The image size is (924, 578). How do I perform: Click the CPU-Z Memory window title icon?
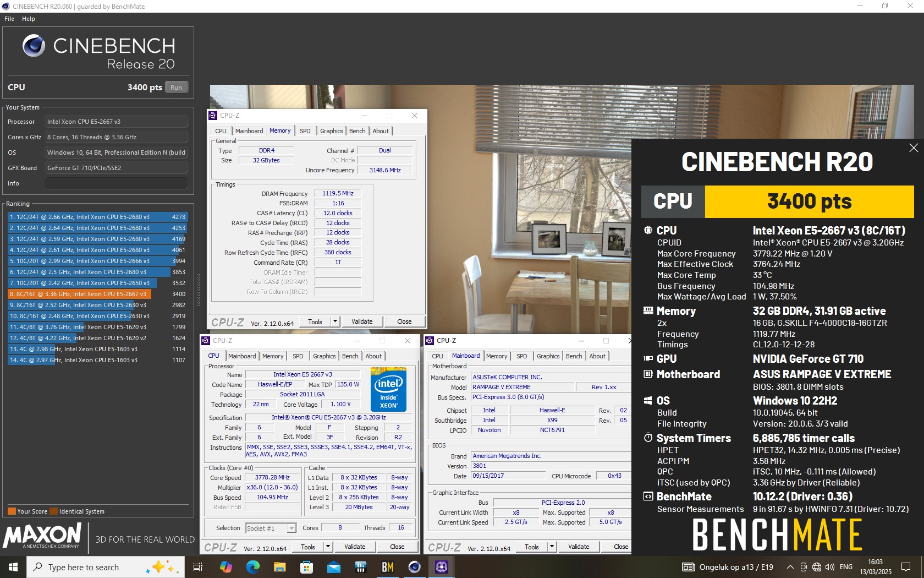(x=213, y=116)
